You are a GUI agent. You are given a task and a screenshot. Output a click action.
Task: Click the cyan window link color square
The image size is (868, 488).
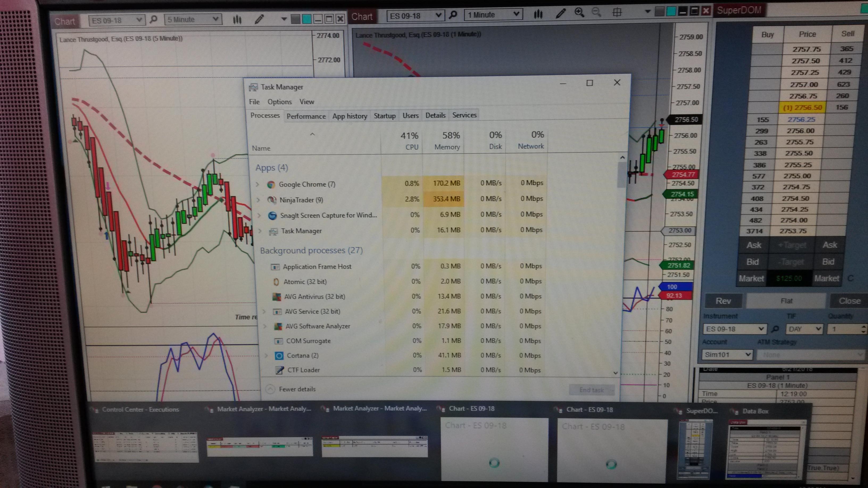671,11
